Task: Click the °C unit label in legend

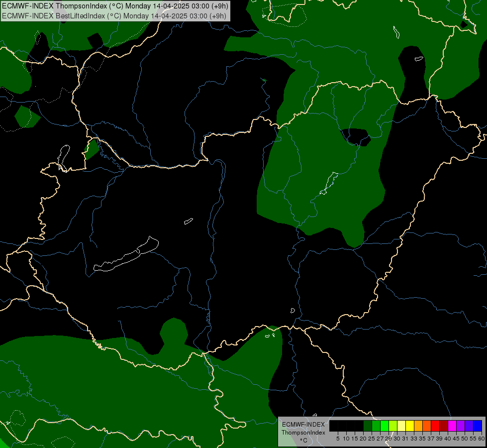Action: tap(304, 441)
